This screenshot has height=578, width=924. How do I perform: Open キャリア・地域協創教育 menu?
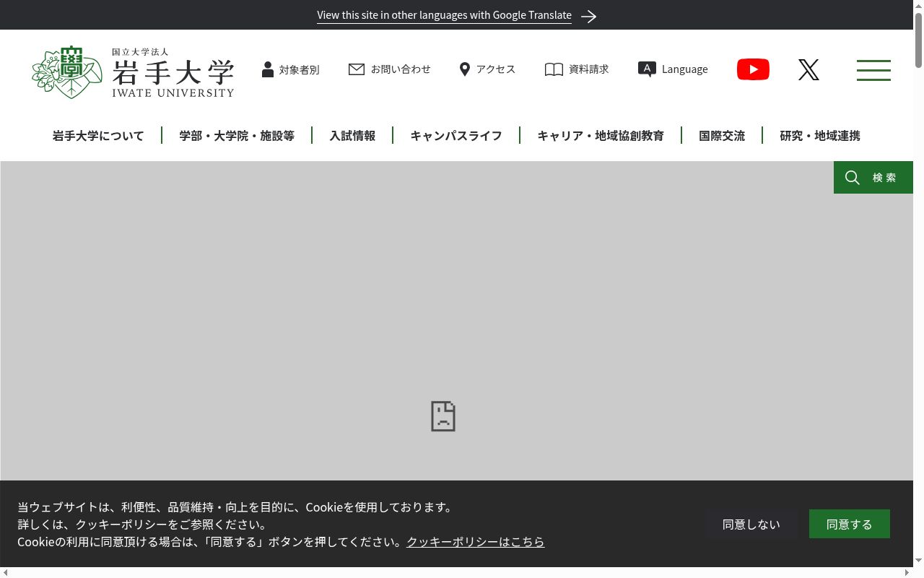601,136
